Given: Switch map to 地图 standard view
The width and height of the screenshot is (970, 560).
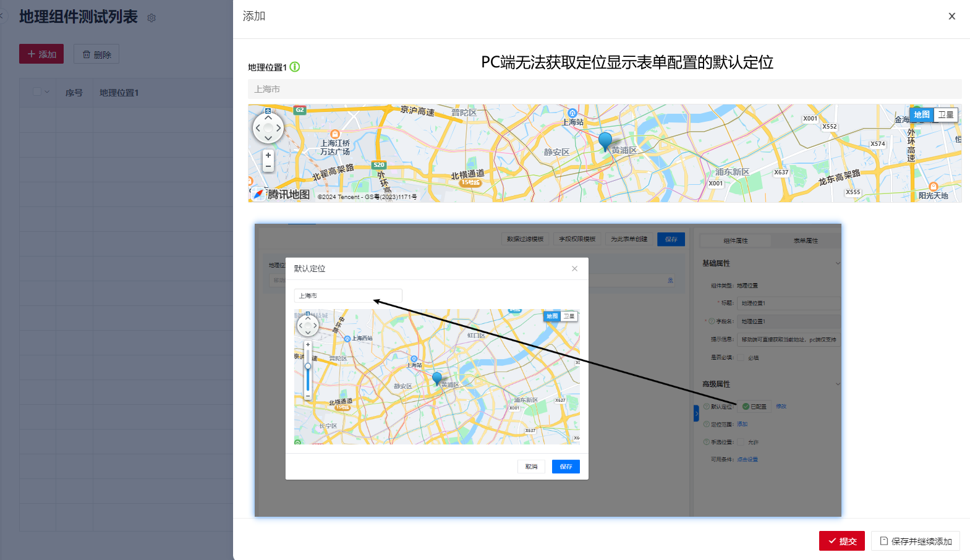Looking at the screenshot, I should tap(921, 115).
